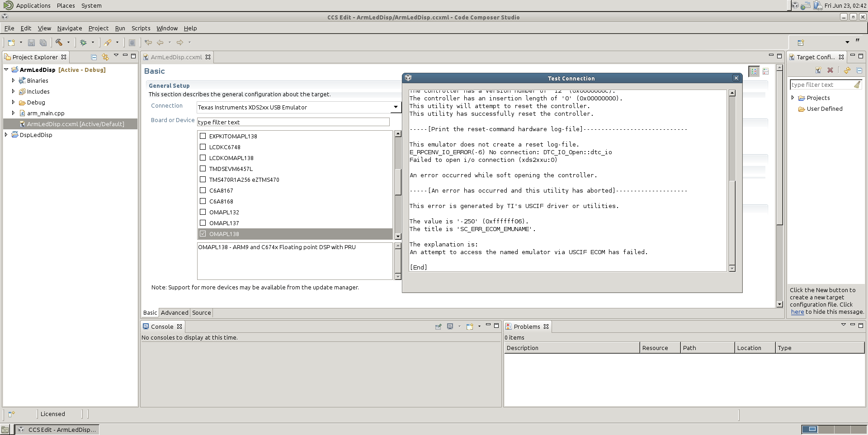Collapse all in Project Explorer
Viewport: 868px width, 435px height.
click(94, 57)
